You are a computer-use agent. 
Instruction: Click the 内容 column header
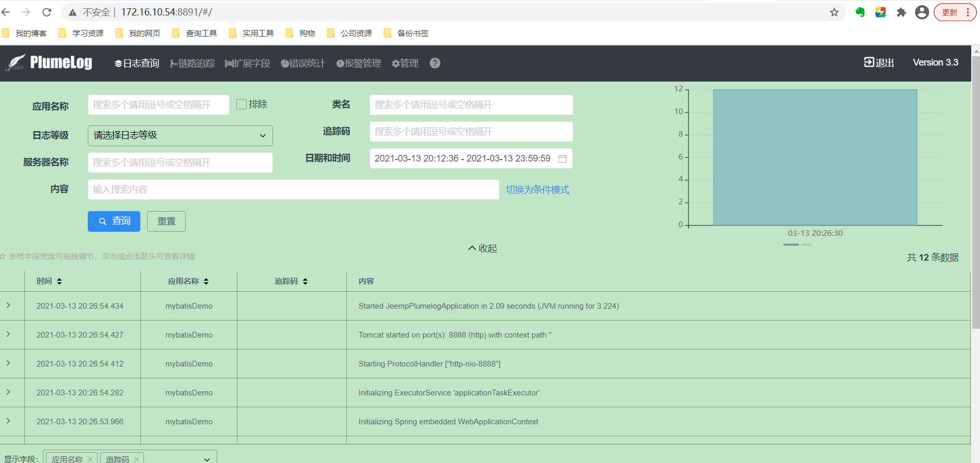click(366, 281)
